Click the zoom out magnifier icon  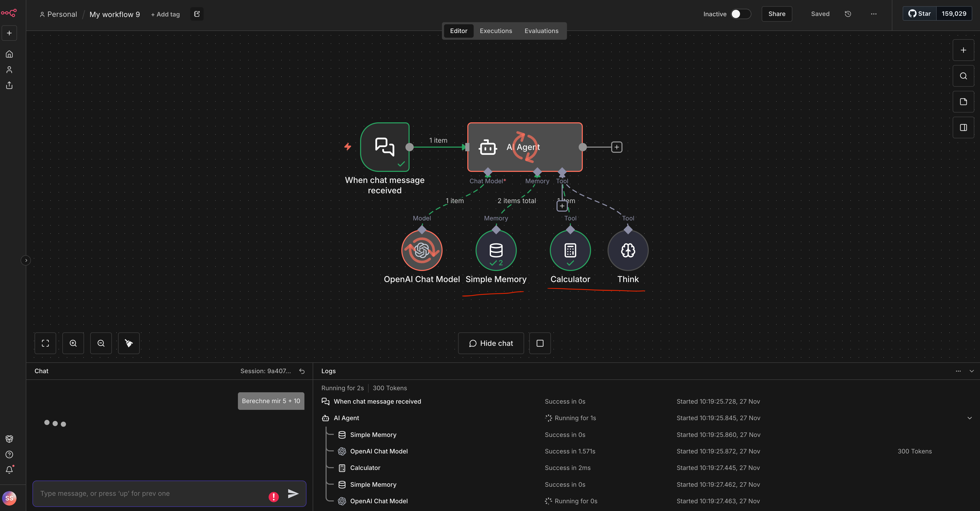pyautogui.click(x=101, y=343)
